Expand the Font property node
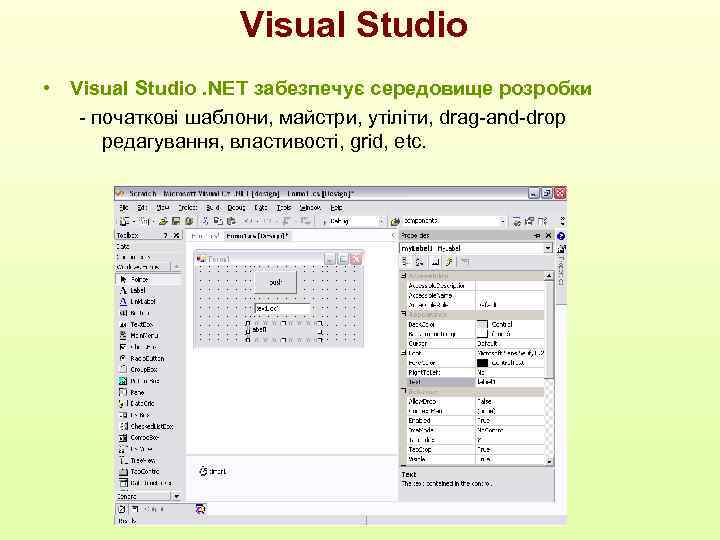Viewport: 720px width, 540px height. tap(404, 353)
